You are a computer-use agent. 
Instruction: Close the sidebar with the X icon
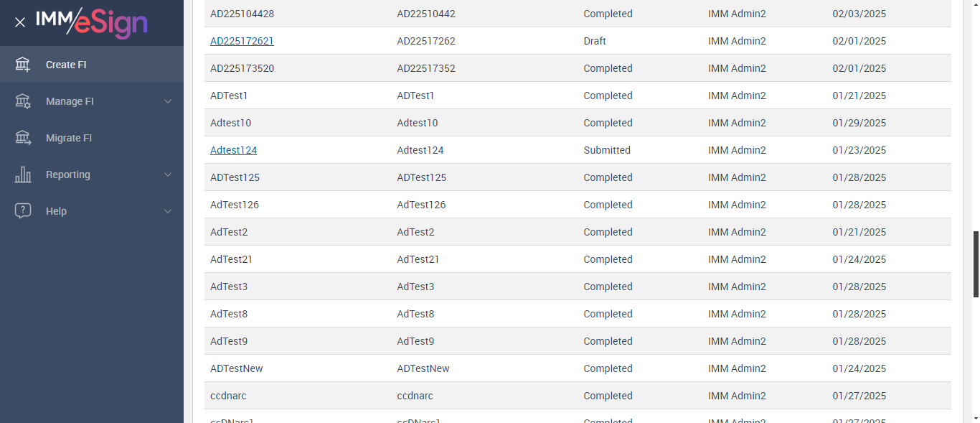click(x=20, y=22)
